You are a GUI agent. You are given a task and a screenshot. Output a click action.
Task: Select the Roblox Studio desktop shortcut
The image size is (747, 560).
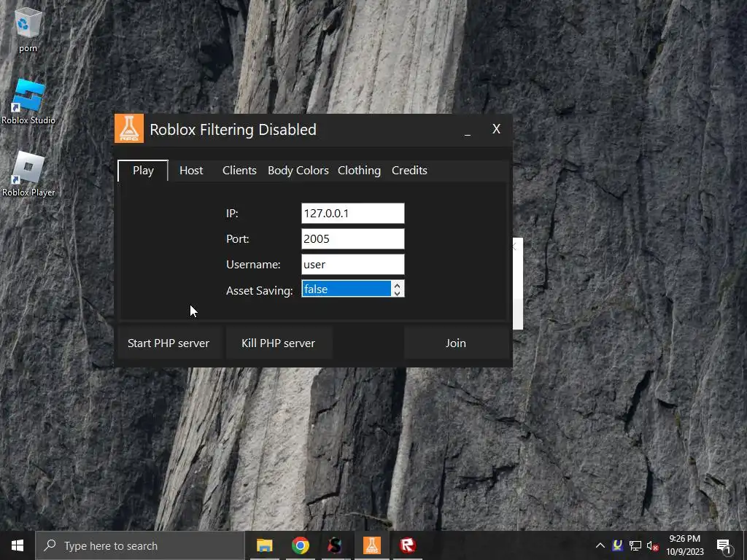click(x=28, y=102)
